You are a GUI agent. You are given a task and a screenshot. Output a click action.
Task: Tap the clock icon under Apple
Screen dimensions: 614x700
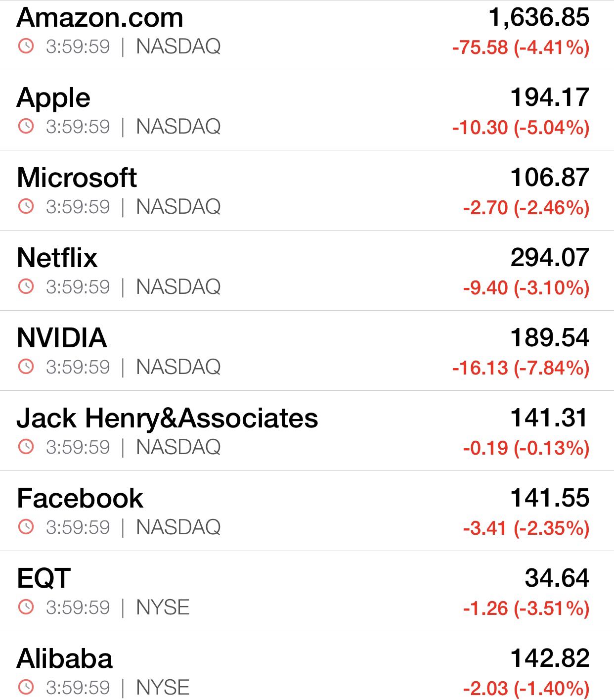(26, 126)
